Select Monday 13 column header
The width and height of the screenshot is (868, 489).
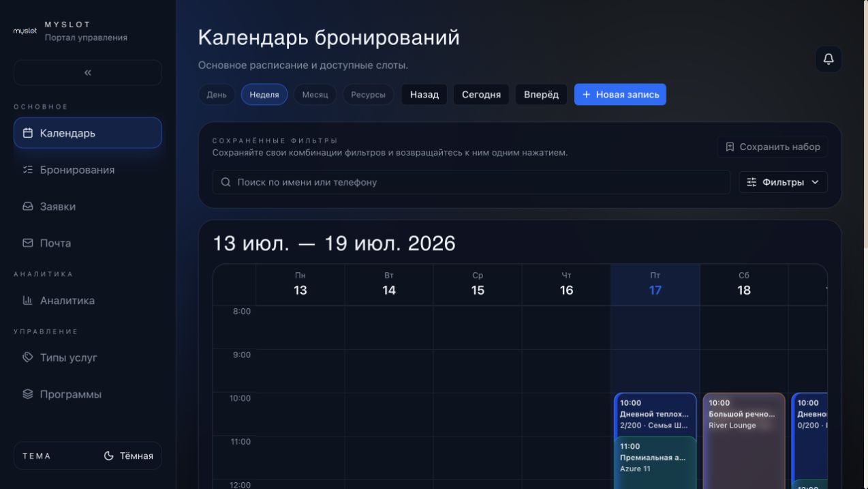pos(300,284)
